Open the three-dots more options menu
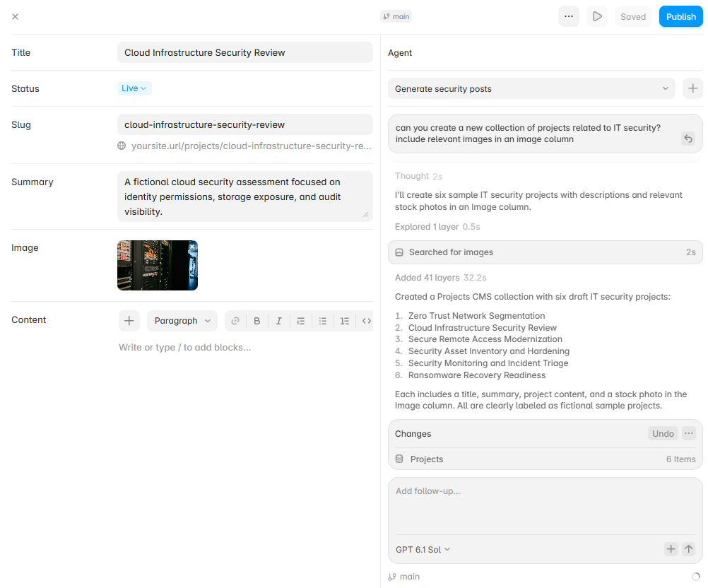Viewport: 708px width, 588px height. [x=569, y=17]
